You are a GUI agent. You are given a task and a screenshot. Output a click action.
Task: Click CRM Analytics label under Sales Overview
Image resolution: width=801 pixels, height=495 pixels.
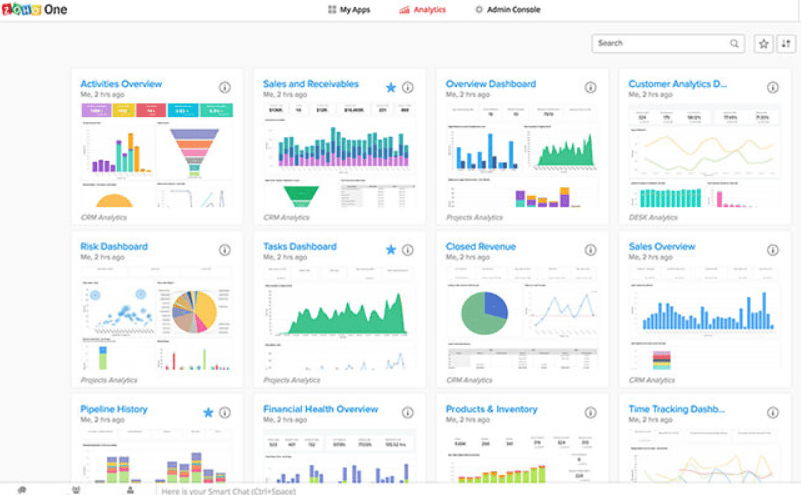click(x=652, y=380)
